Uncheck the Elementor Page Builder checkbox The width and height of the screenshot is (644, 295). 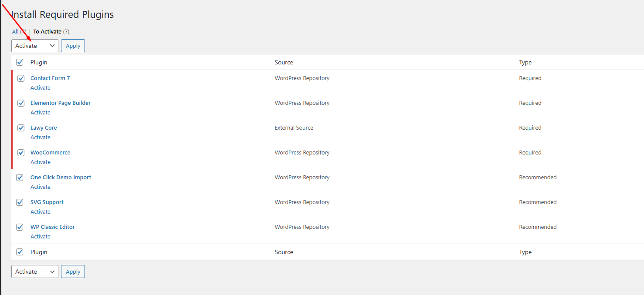click(20, 103)
